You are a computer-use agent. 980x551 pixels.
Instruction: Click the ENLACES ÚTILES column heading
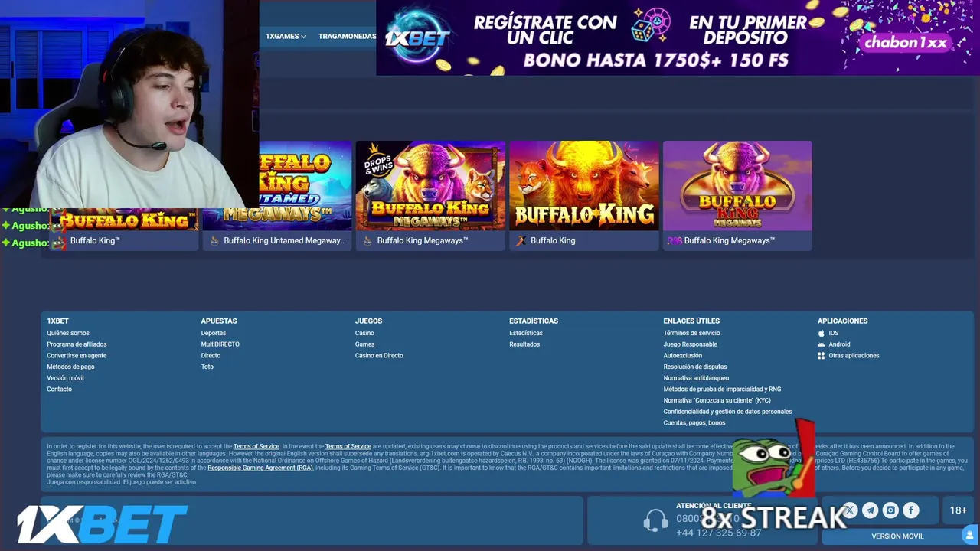coord(691,321)
